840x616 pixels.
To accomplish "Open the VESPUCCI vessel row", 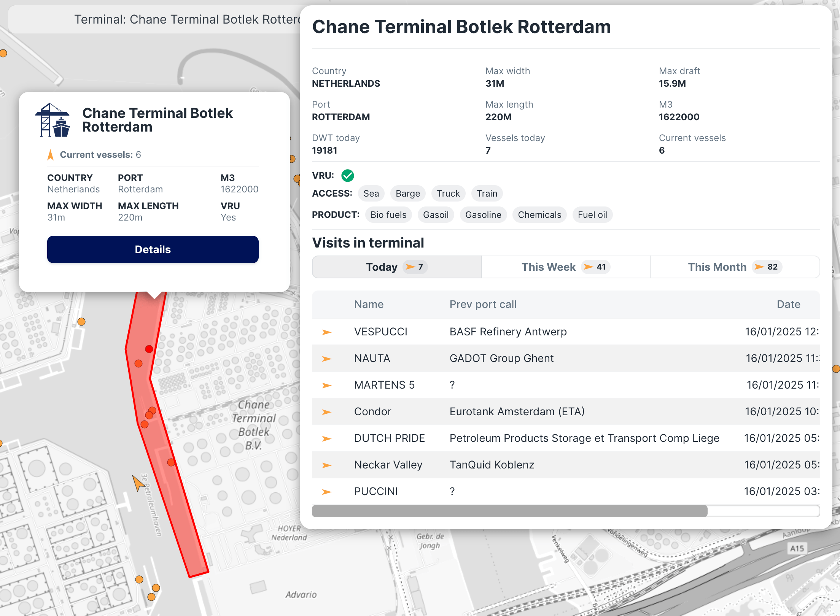I will click(x=566, y=332).
